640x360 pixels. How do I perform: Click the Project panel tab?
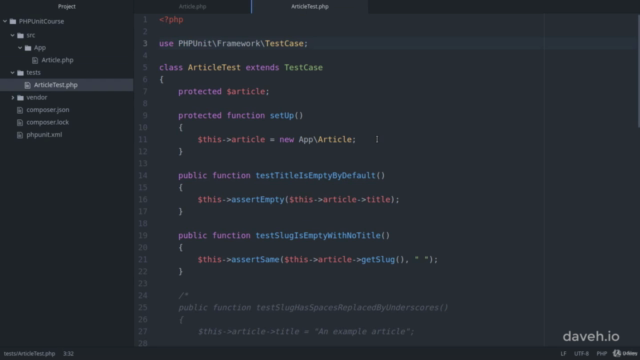pyautogui.click(x=67, y=7)
